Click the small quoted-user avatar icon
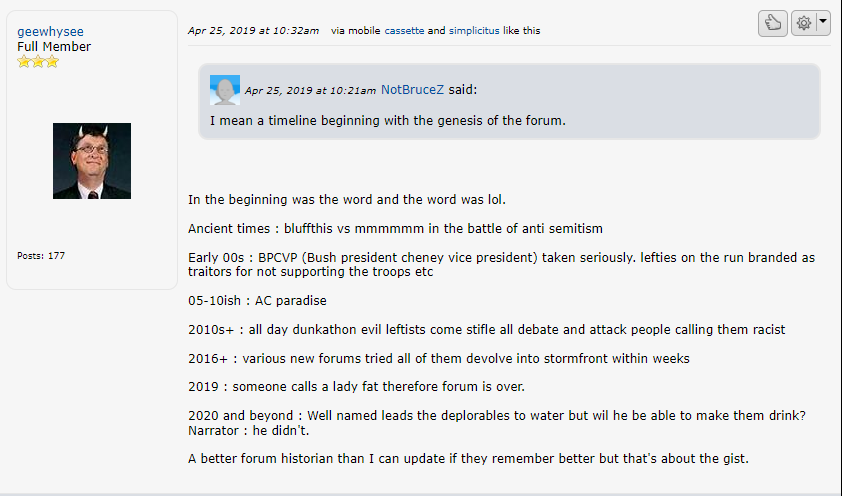844x496 pixels. coord(224,90)
